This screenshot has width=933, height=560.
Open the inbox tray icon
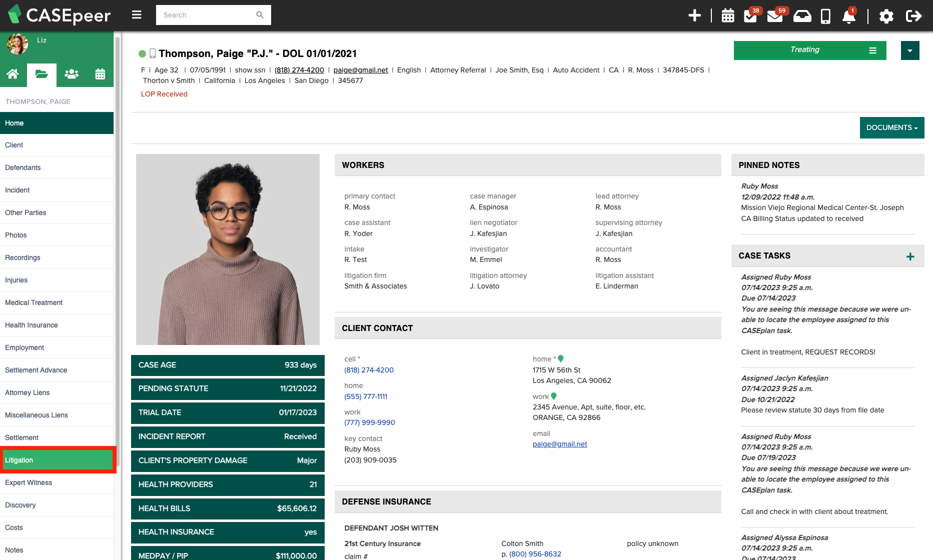pyautogui.click(x=802, y=16)
